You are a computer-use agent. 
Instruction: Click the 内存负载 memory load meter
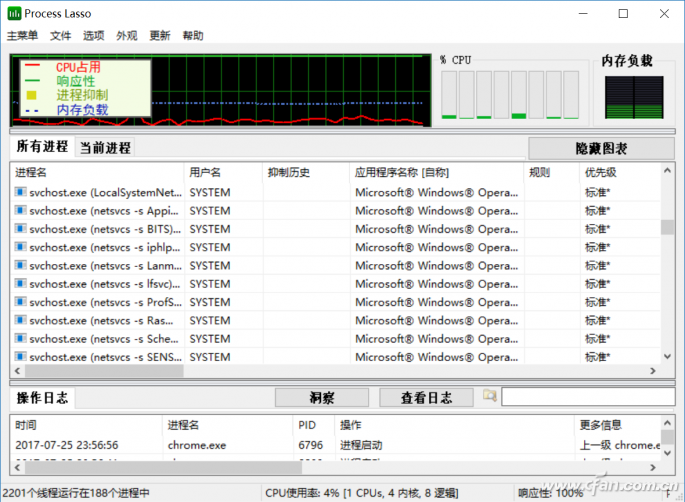pyautogui.click(x=634, y=97)
